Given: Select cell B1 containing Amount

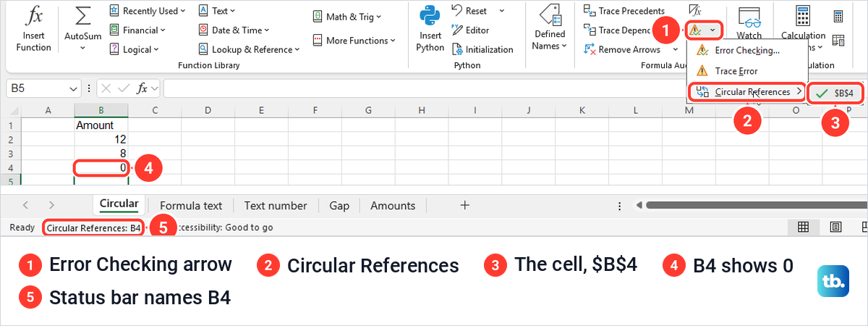Looking at the screenshot, I should pos(101,125).
